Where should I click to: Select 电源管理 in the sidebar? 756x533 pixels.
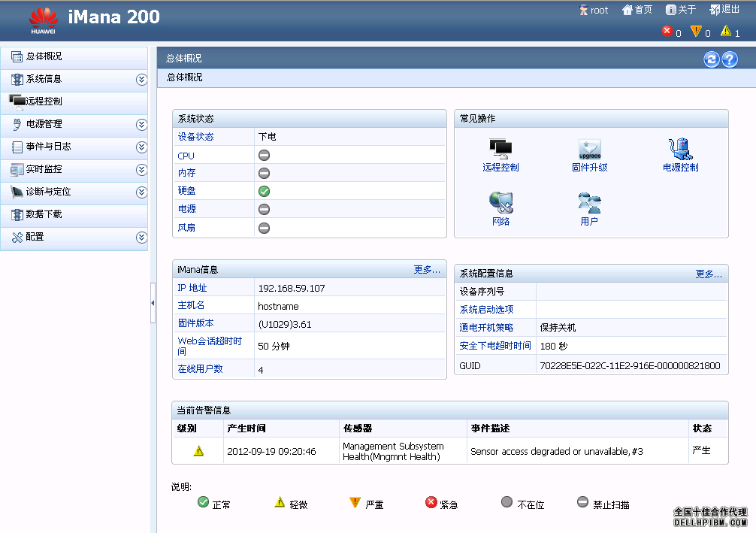tap(74, 125)
